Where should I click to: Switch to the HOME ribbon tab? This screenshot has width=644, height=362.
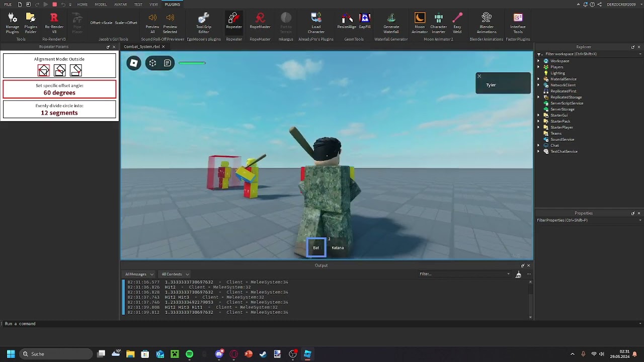pyautogui.click(x=82, y=5)
